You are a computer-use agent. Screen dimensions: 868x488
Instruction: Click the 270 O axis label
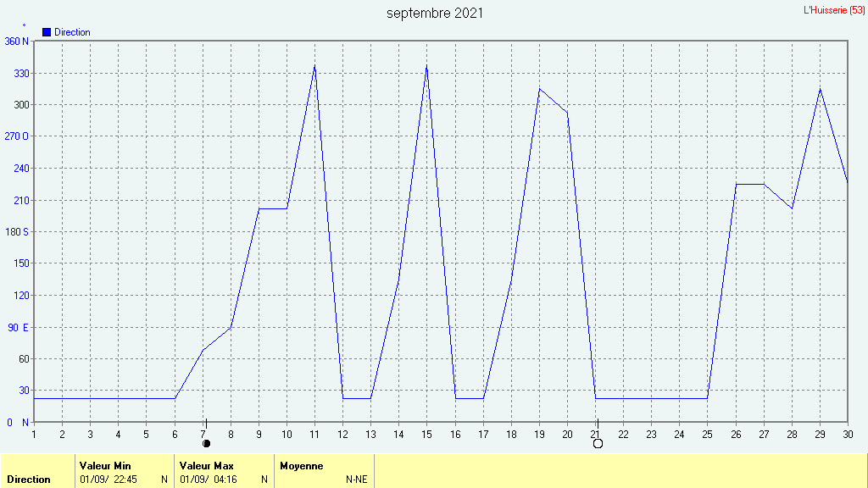tap(17, 136)
